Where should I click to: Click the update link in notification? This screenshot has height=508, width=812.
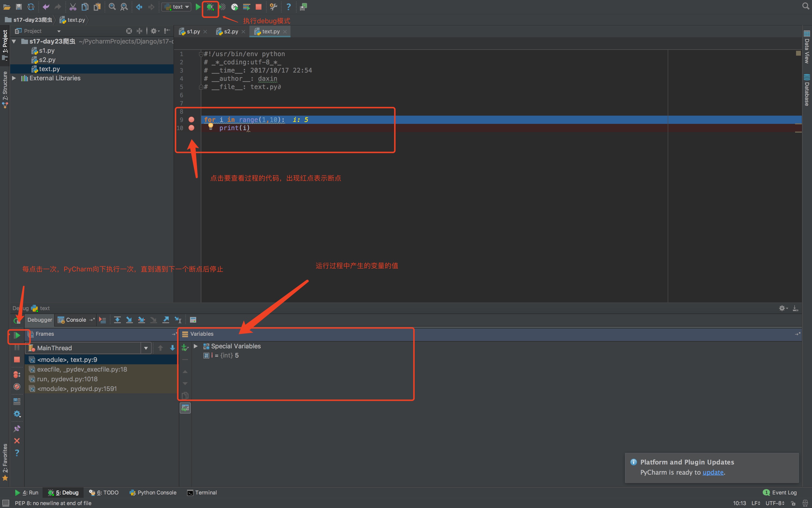tap(713, 472)
